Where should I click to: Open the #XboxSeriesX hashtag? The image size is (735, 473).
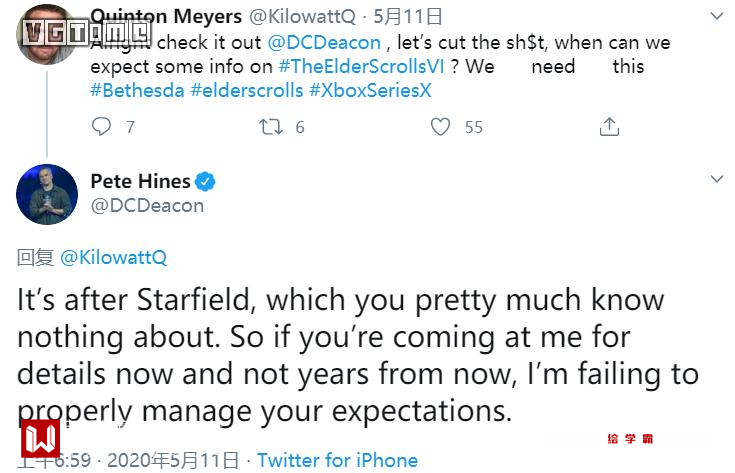[x=371, y=89]
